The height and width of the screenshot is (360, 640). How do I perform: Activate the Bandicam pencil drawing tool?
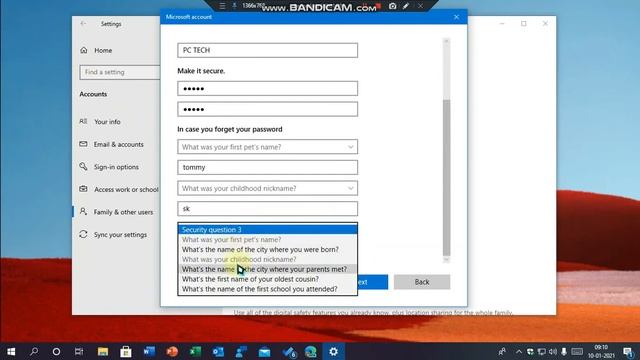(406, 6)
